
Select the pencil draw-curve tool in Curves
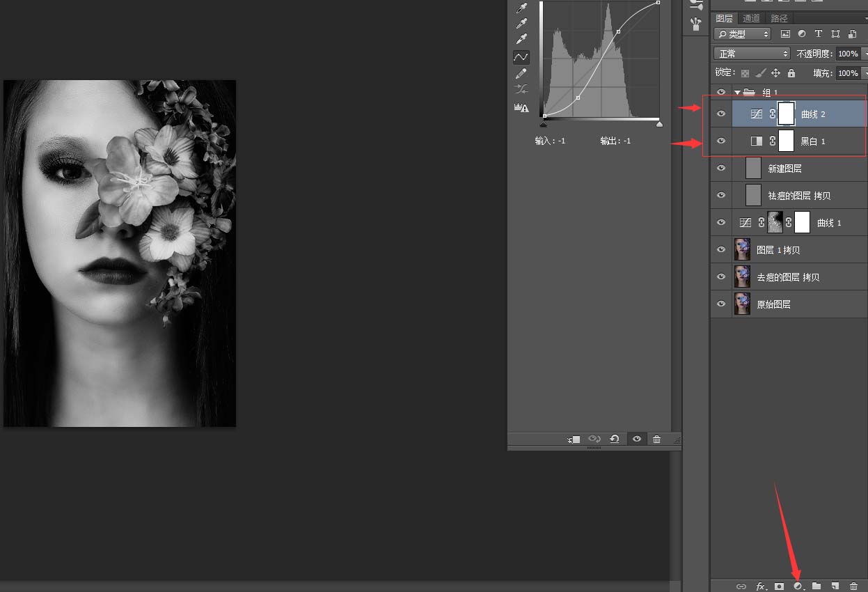click(x=521, y=73)
